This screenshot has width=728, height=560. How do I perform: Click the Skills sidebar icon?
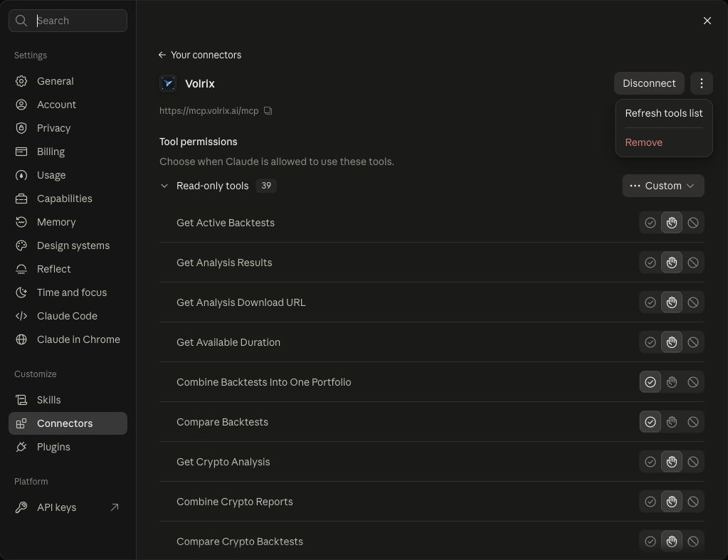(x=21, y=400)
